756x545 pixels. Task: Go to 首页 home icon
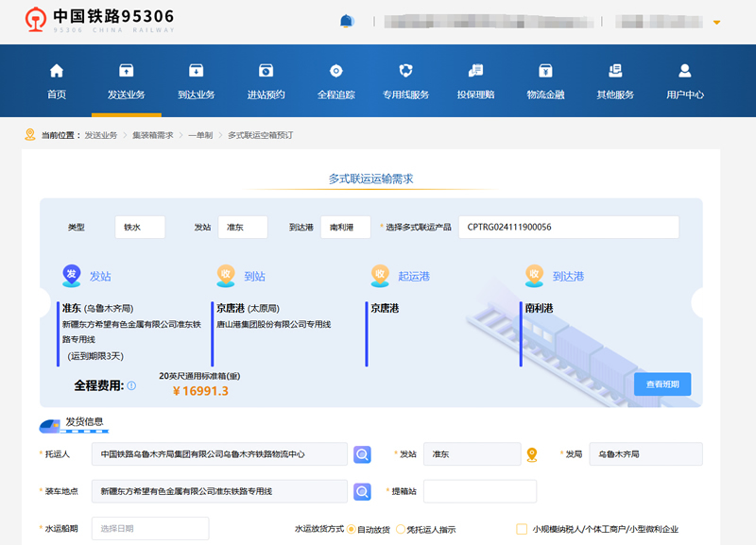click(57, 71)
